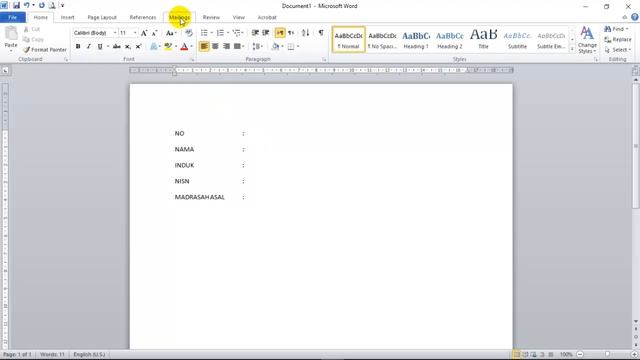
Task: Select the Format Painter tool
Action: [x=45, y=50]
